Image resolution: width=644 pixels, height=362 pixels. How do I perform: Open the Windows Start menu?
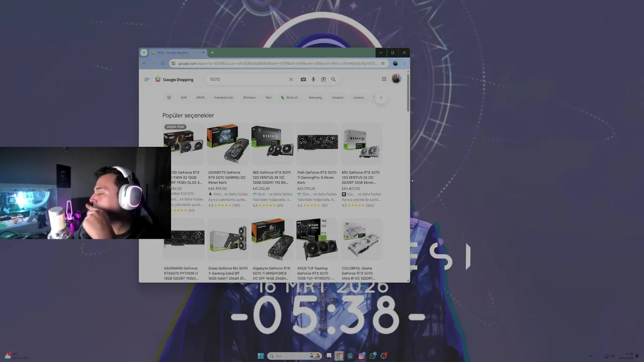pos(261,356)
